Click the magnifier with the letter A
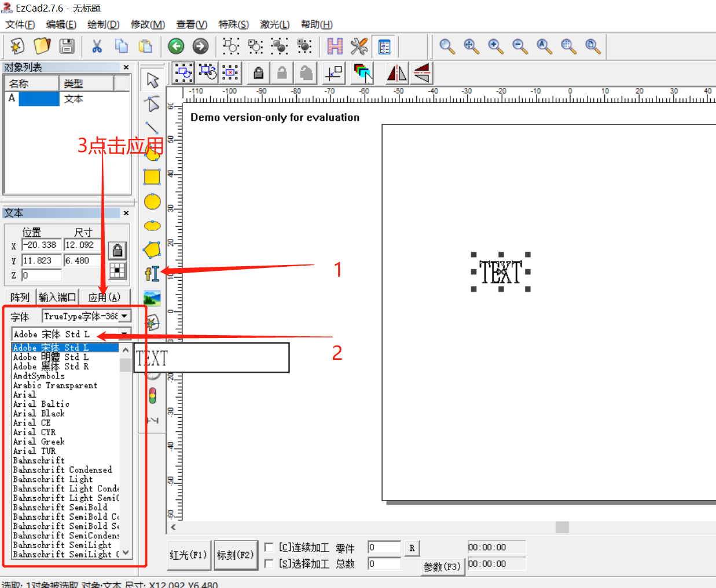Screen dimensions: 716x588 [544, 46]
